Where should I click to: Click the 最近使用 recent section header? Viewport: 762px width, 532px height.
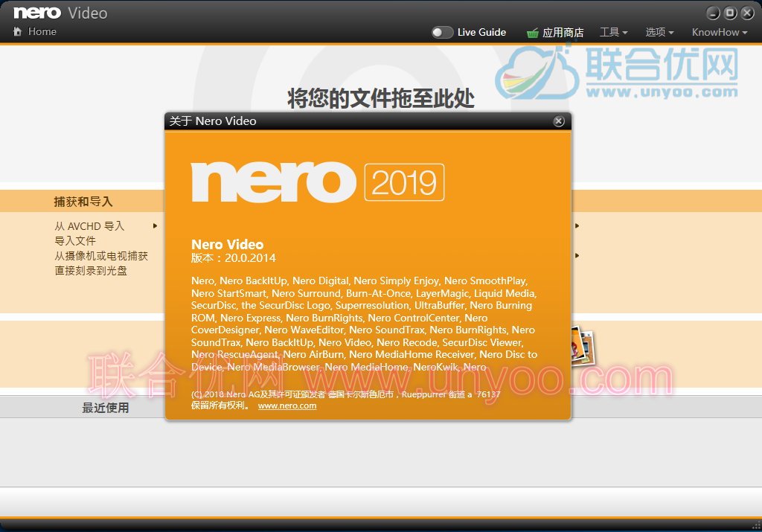pyautogui.click(x=106, y=408)
